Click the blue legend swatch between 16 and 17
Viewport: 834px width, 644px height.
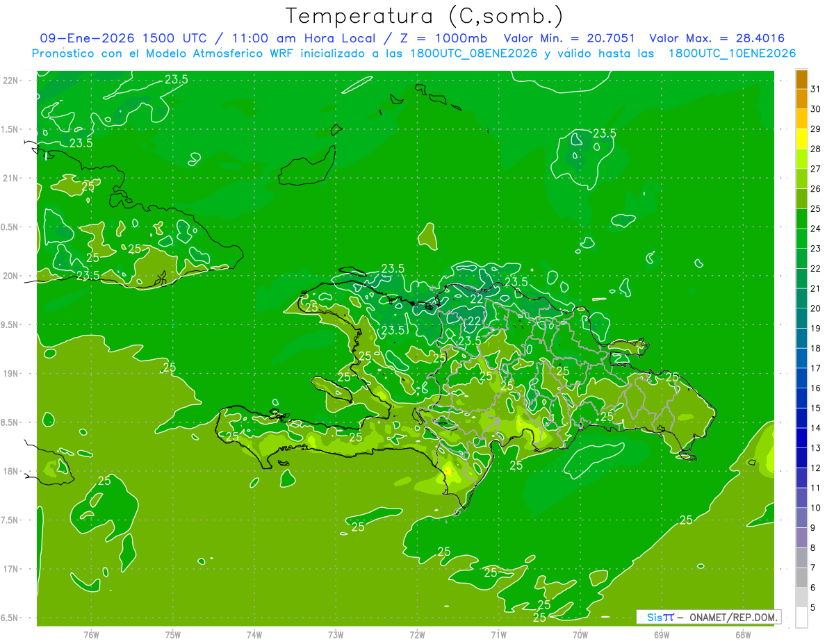[x=801, y=379]
